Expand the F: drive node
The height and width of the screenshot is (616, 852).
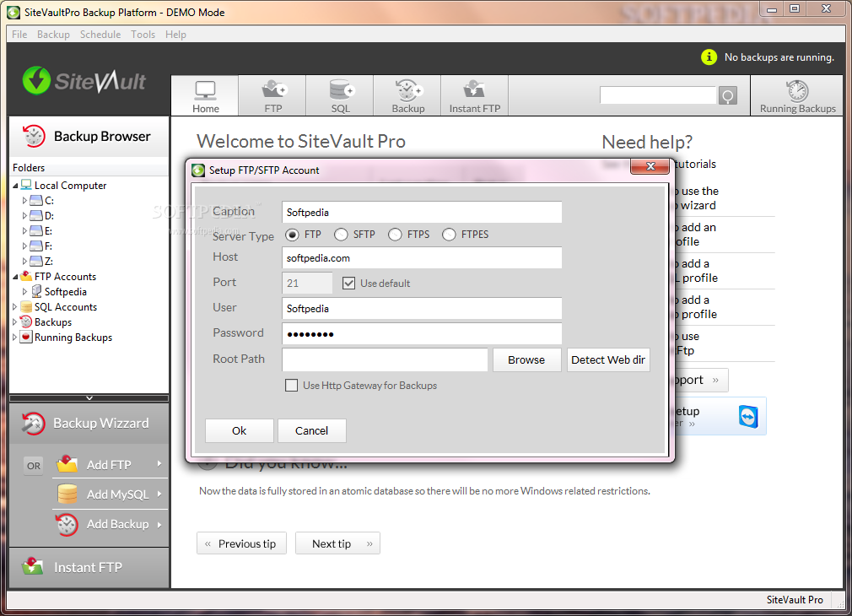coord(24,246)
